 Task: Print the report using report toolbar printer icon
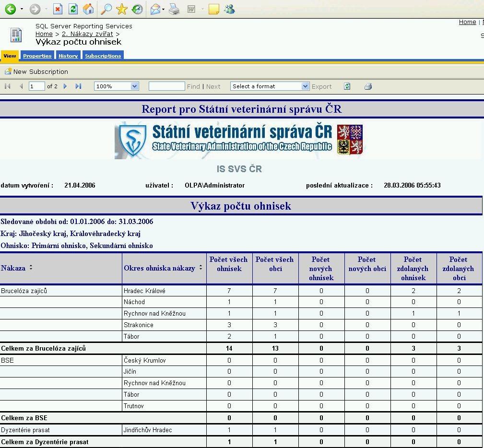pyautogui.click(x=368, y=86)
